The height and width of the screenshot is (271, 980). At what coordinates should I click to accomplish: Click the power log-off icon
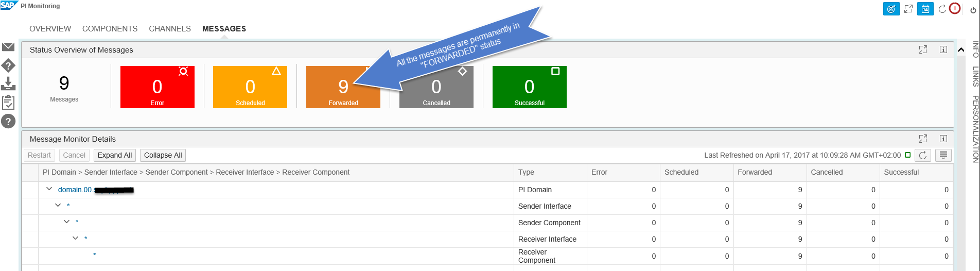coord(973,10)
